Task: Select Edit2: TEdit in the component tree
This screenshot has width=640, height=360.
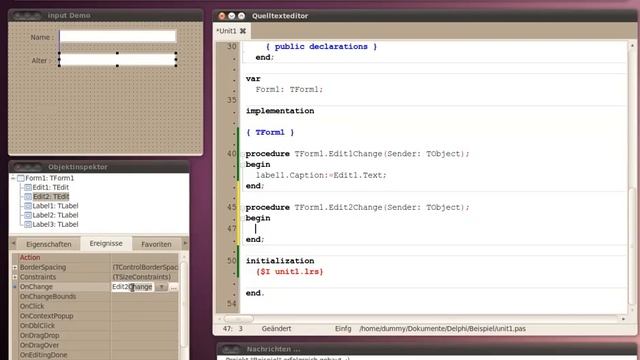Action: click(51, 197)
